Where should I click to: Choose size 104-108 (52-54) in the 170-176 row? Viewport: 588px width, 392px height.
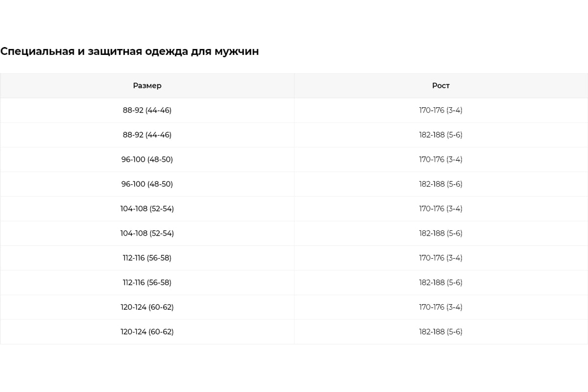(147, 209)
